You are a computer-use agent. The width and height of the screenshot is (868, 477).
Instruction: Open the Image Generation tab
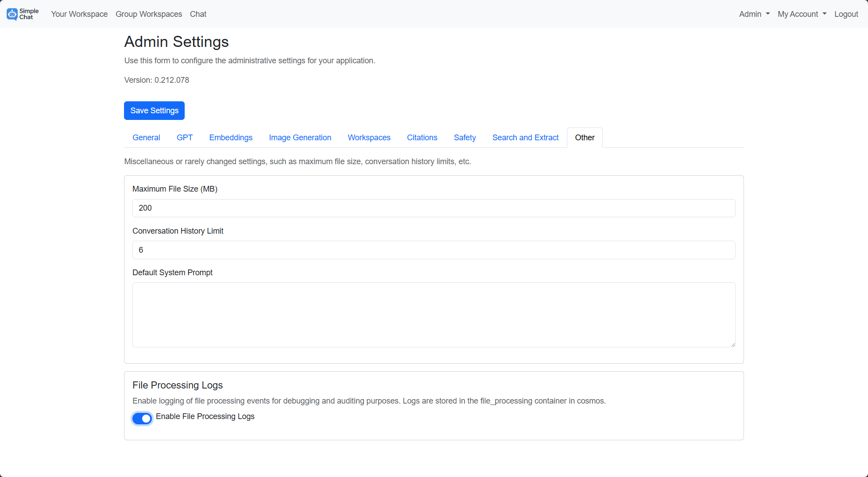(x=300, y=138)
